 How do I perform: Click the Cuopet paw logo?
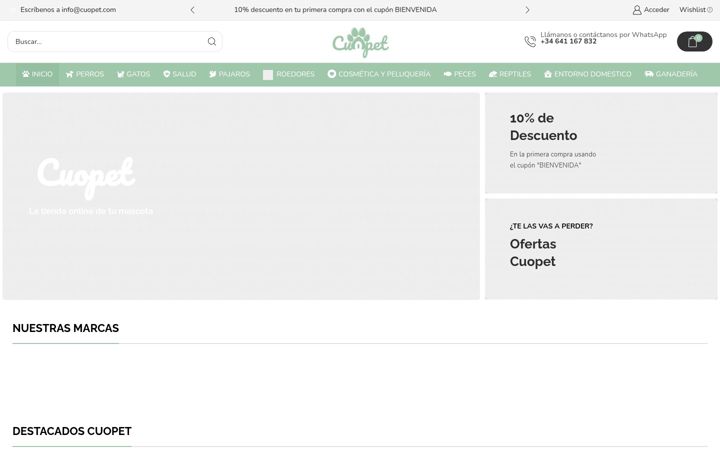tap(360, 42)
